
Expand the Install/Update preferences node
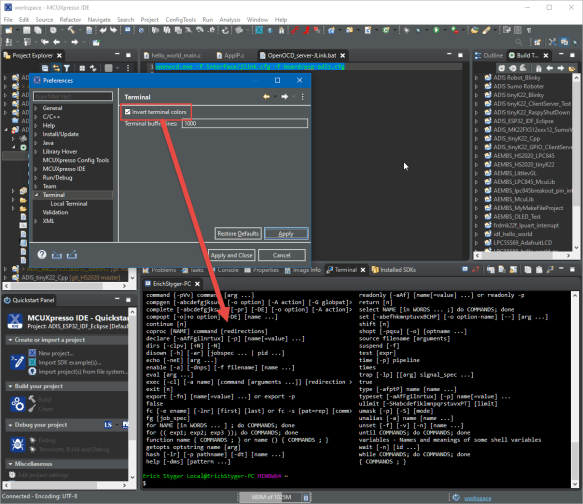(36, 134)
